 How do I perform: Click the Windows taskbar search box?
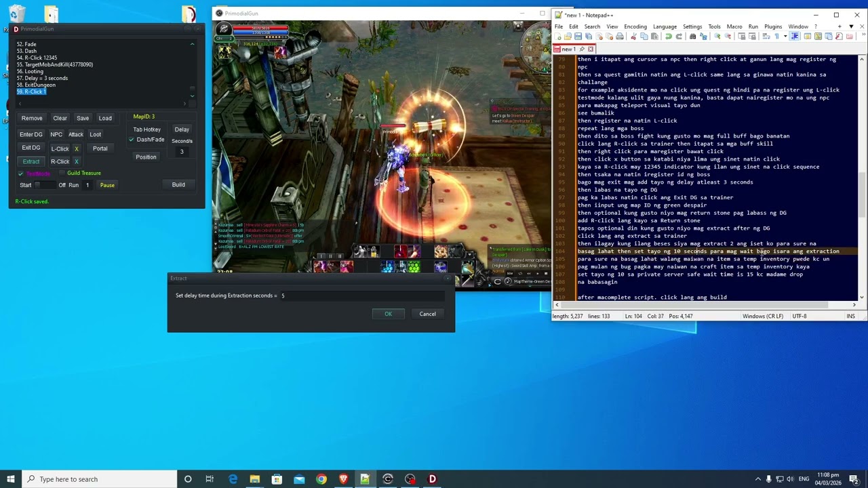(98, 479)
